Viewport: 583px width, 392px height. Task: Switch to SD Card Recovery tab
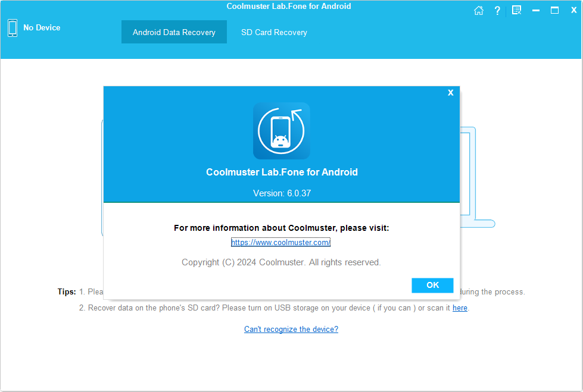coord(274,32)
